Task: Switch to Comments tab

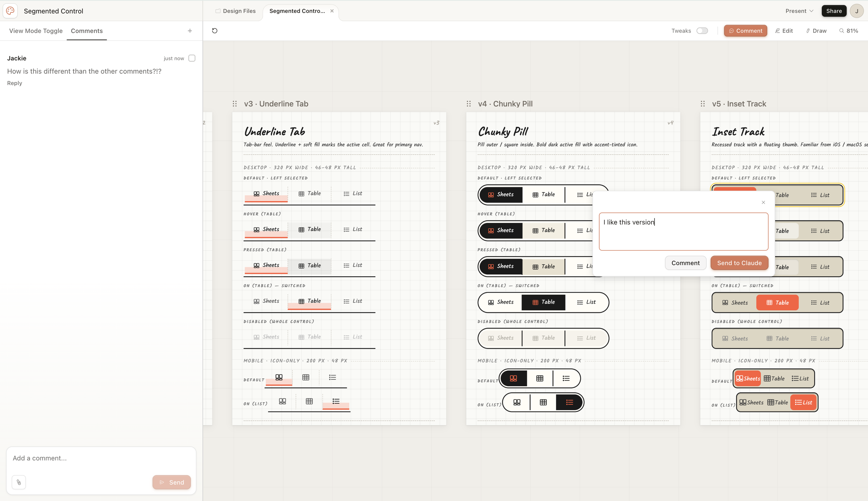Action: (x=87, y=31)
